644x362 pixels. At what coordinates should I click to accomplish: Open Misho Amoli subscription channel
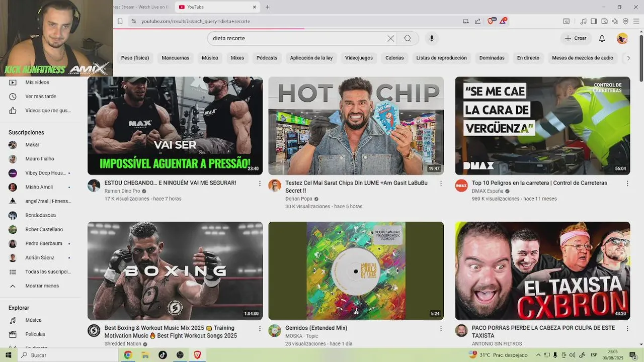(x=40, y=187)
